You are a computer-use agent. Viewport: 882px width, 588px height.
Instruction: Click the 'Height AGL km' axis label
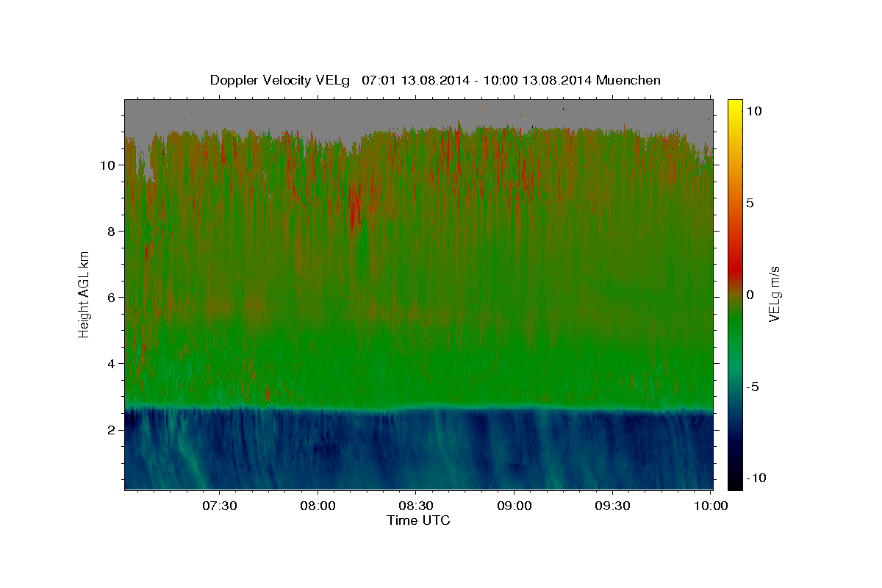tap(85, 293)
